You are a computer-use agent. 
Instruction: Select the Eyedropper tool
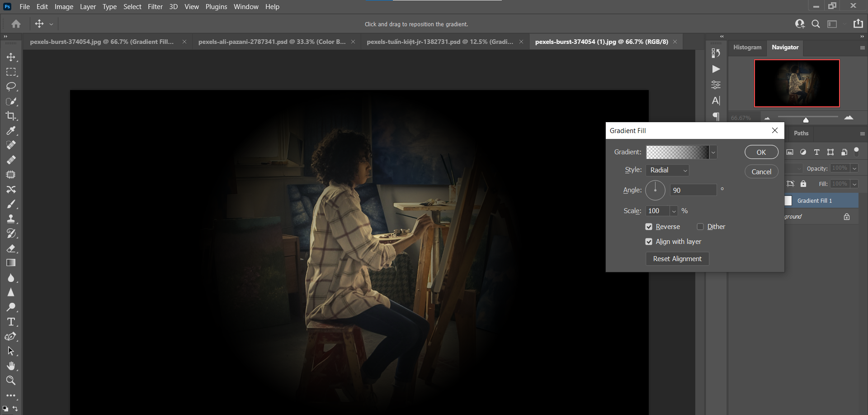(x=11, y=130)
